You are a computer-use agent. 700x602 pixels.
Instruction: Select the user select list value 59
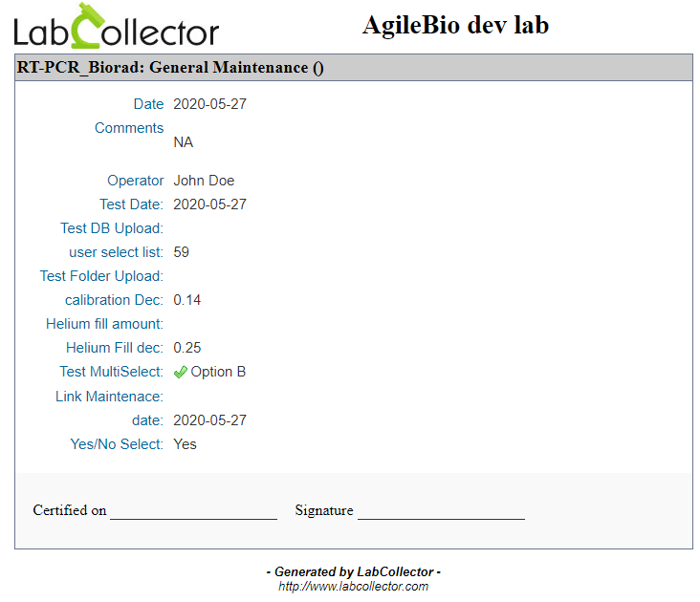[182, 252]
